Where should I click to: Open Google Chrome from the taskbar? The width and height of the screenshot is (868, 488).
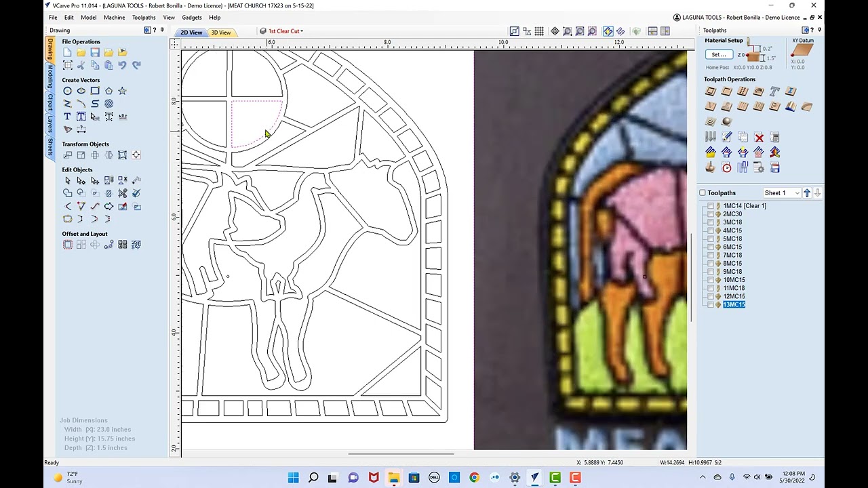tap(474, 478)
